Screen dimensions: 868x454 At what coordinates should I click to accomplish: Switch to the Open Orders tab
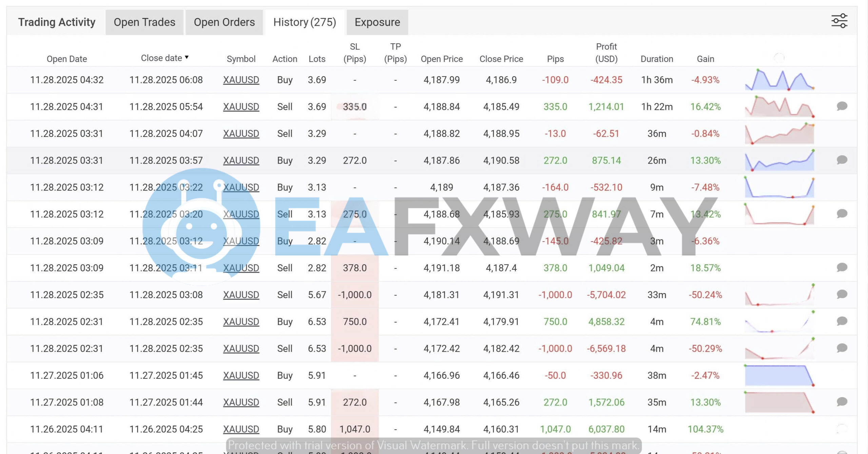[224, 22]
